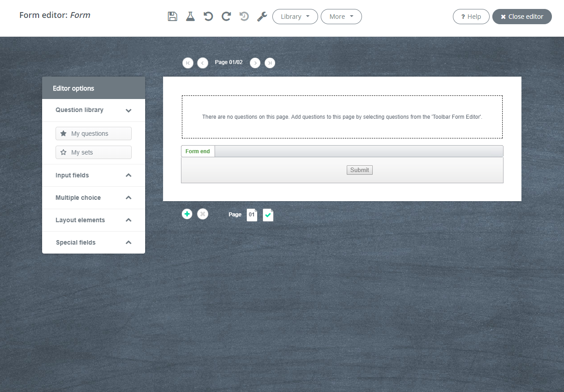Viewport: 564px width, 392px height.
Task: Open the More dropdown menu
Action: 341,17
